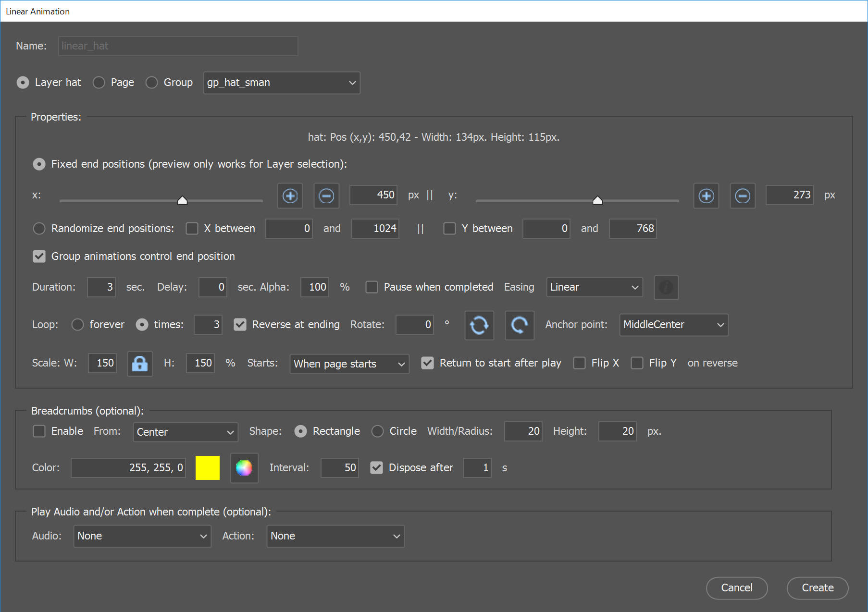Click the plus icon beside y slider
Viewport: 868px width, 612px height.
pos(706,196)
